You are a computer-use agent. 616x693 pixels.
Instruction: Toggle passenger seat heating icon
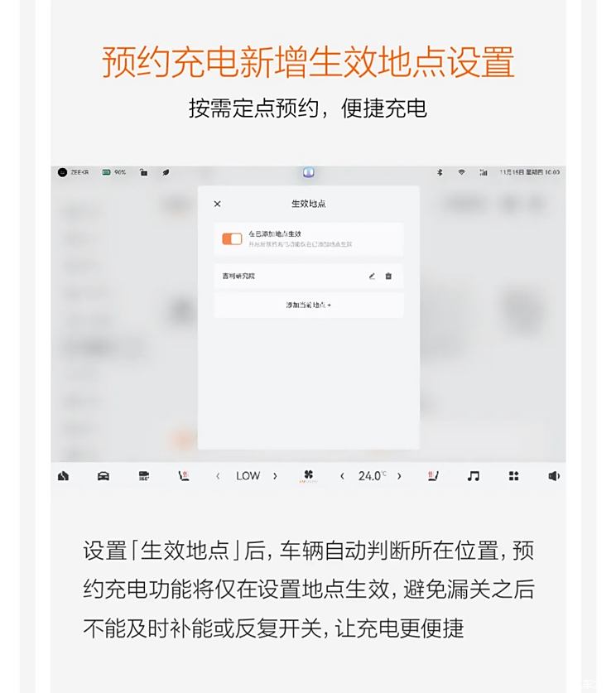[433, 476]
